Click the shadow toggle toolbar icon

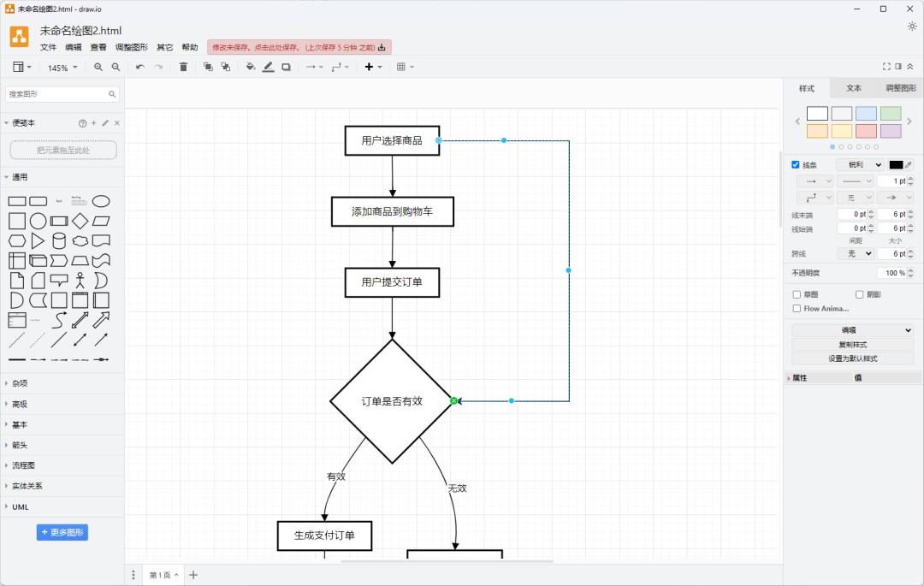pyautogui.click(x=286, y=67)
